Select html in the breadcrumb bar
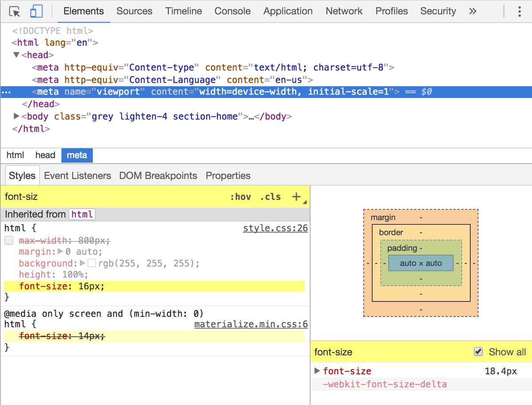532x405 pixels. 15,155
